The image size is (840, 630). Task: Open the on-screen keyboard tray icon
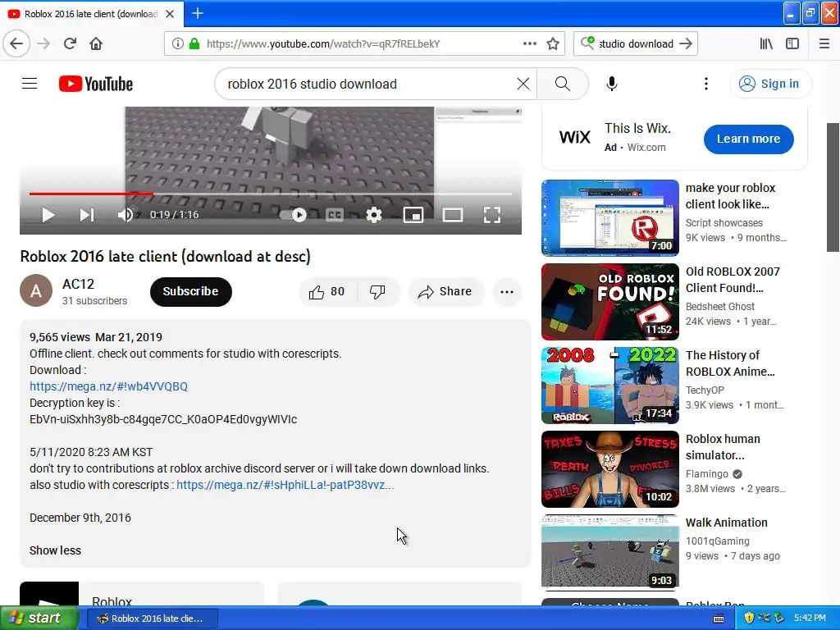point(719,619)
